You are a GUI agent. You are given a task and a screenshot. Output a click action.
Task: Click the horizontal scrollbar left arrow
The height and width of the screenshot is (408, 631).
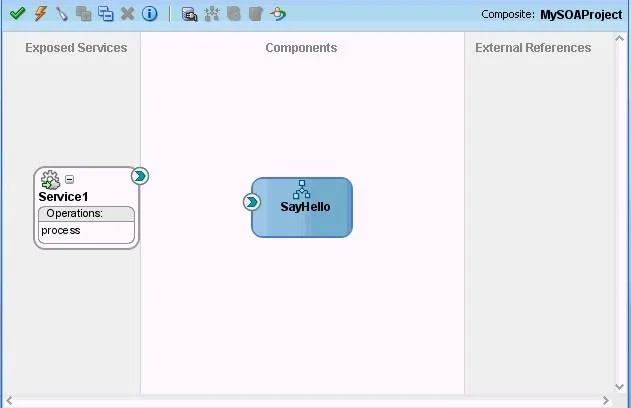point(9,400)
